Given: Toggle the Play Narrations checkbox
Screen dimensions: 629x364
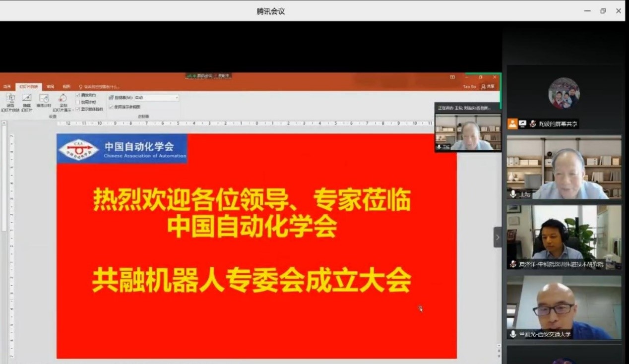Looking at the screenshot, I should tap(78, 95).
